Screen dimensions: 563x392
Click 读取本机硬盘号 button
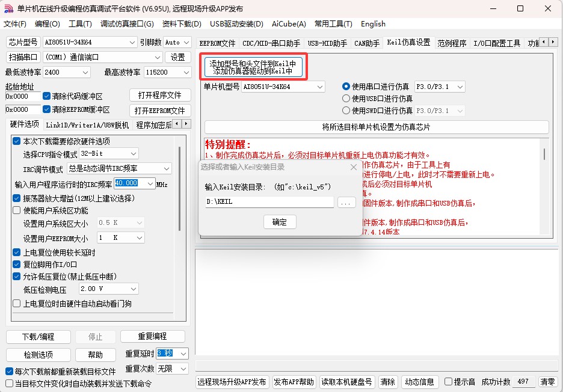(x=346, y=382)
